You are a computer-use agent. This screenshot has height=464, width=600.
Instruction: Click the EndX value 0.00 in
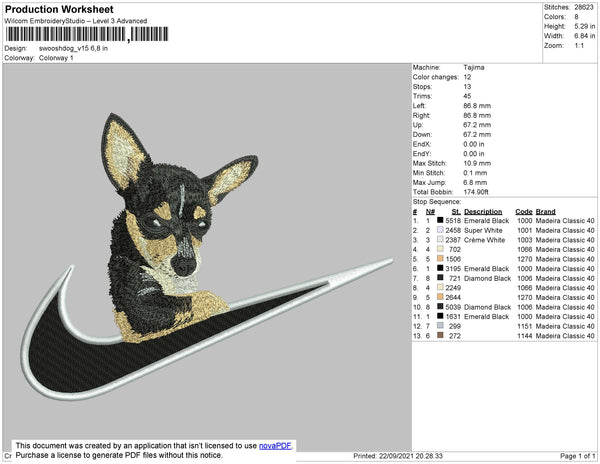(474, 144)
